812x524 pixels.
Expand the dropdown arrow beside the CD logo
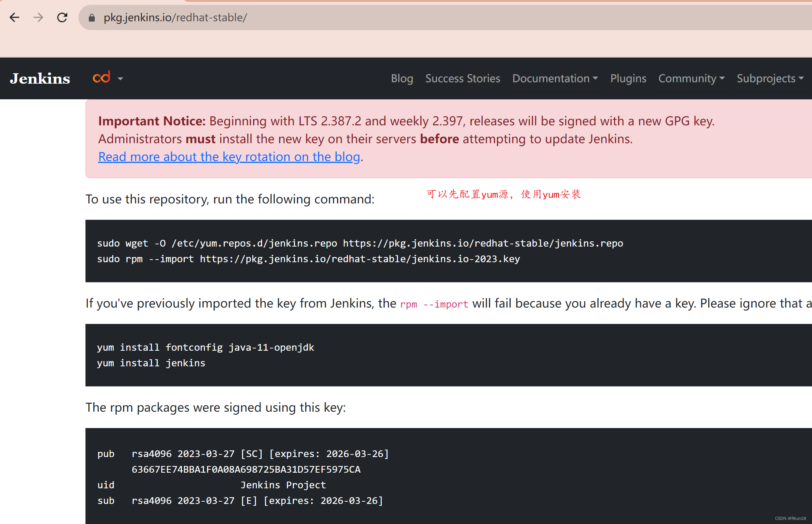click(x=120, y=79)
